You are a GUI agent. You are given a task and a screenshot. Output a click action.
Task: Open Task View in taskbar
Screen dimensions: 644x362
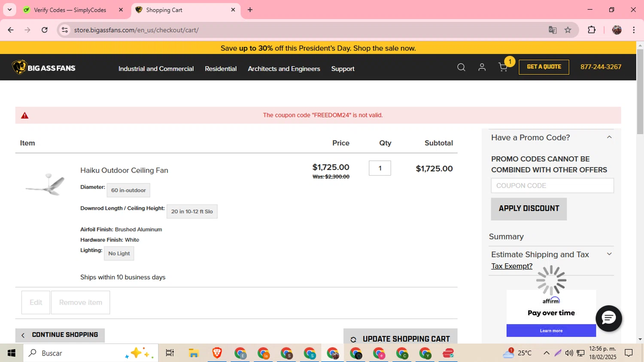click(x=170, y=353)
